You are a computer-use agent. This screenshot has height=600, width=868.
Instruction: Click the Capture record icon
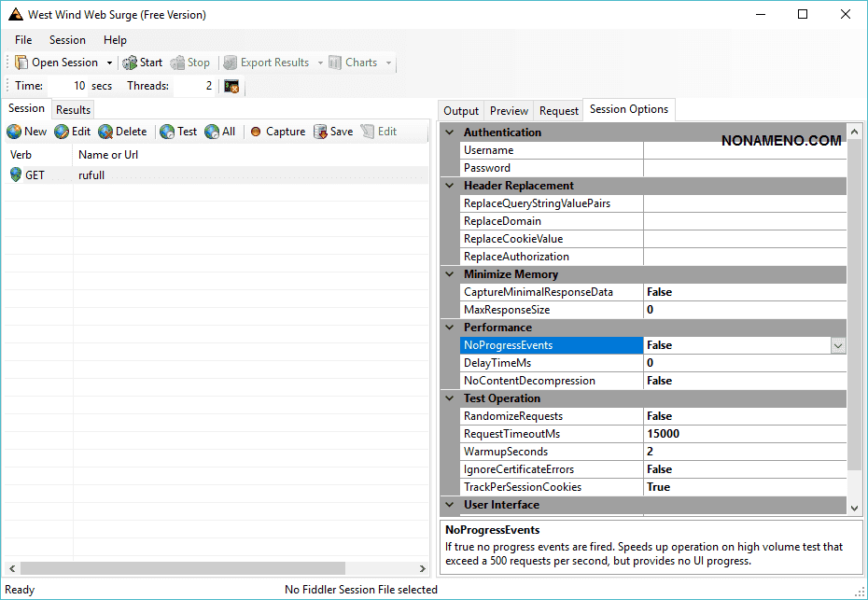[256, 132]
